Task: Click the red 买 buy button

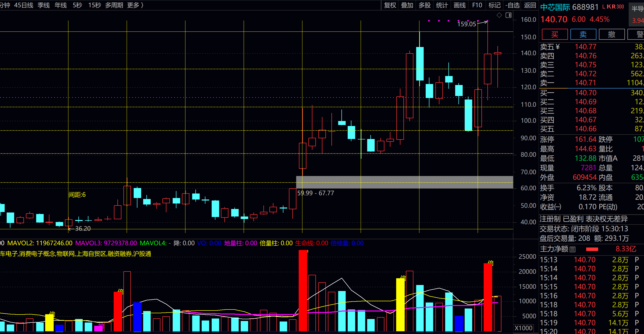Action: tap(555, 34)
